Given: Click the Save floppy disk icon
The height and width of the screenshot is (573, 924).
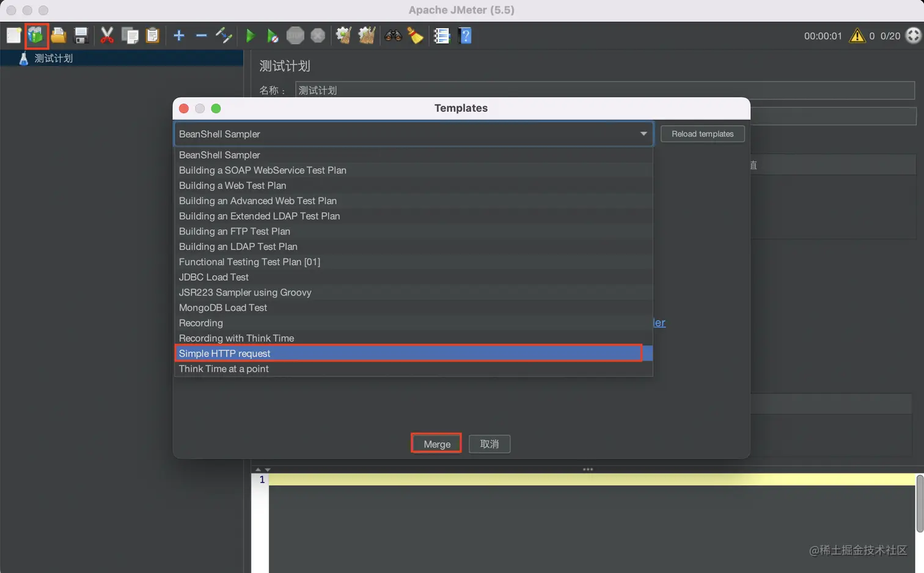Looking at the screenshot, I should point(81,35).
